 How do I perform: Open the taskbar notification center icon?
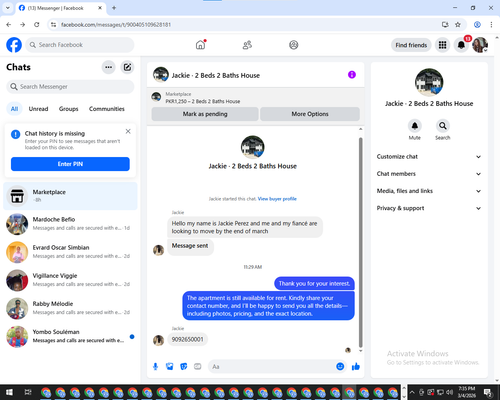tap(488, 392)
